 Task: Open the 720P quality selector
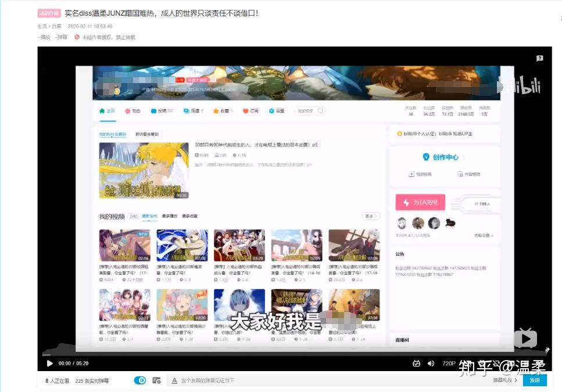449,364
